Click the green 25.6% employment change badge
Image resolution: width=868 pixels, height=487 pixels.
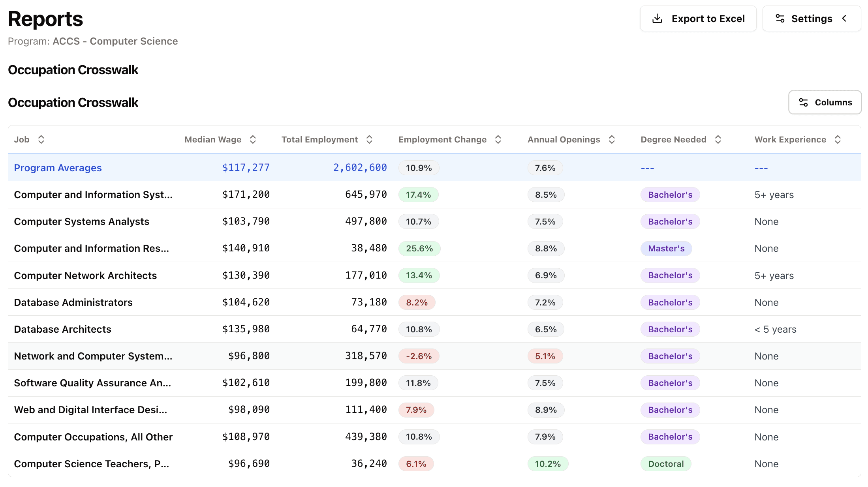coord(419,249)
